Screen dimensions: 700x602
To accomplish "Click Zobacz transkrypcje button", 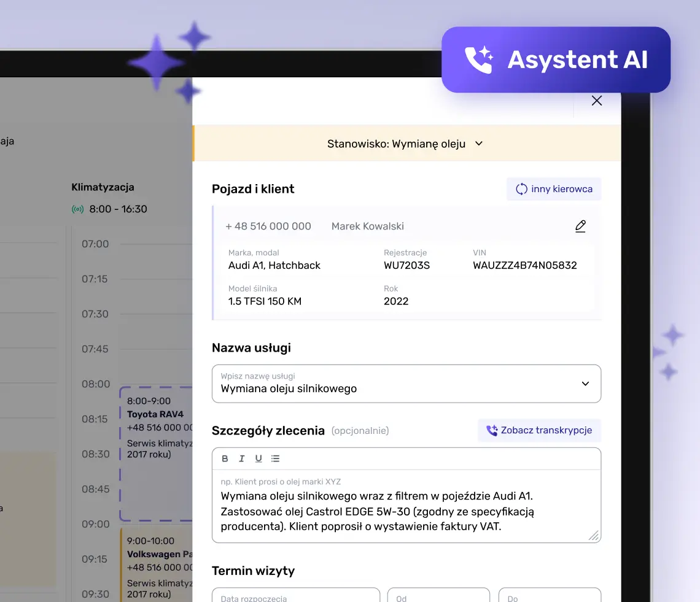I will pyautogui.click(x=539, y=430).
